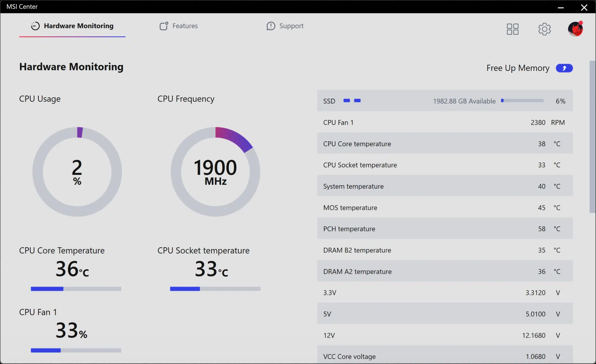Click the Free Up Memory label
596x364 pixels.
pos(518,68)
